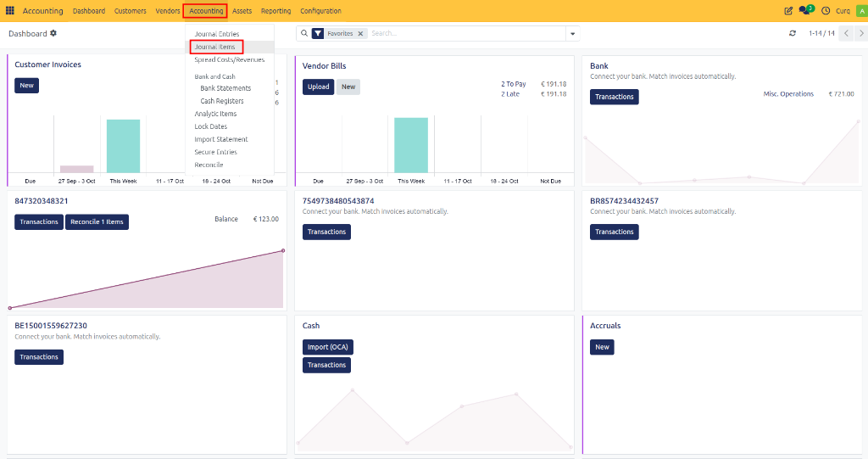Select Secure Entries menu entry
This screenshot has height=459, width=868.
coord(215,152)
